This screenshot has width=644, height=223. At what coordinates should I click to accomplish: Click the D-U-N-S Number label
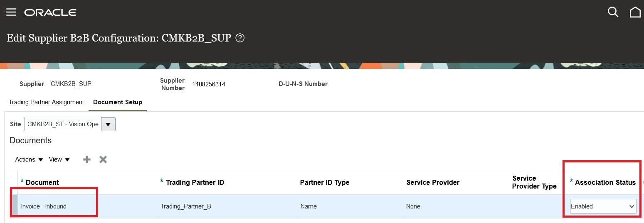tap(303, 84)
